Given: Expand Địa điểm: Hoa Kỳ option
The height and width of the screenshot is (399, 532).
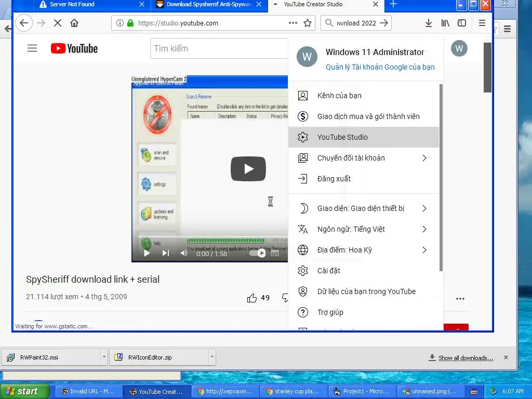Looking at the screenshot, I should point(363,250).
